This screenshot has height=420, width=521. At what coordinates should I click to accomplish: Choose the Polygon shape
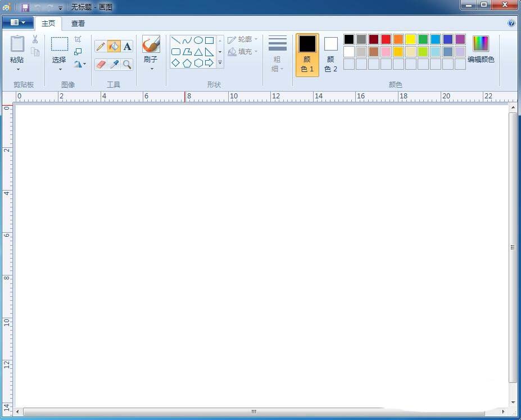click(x=187, y=52)
